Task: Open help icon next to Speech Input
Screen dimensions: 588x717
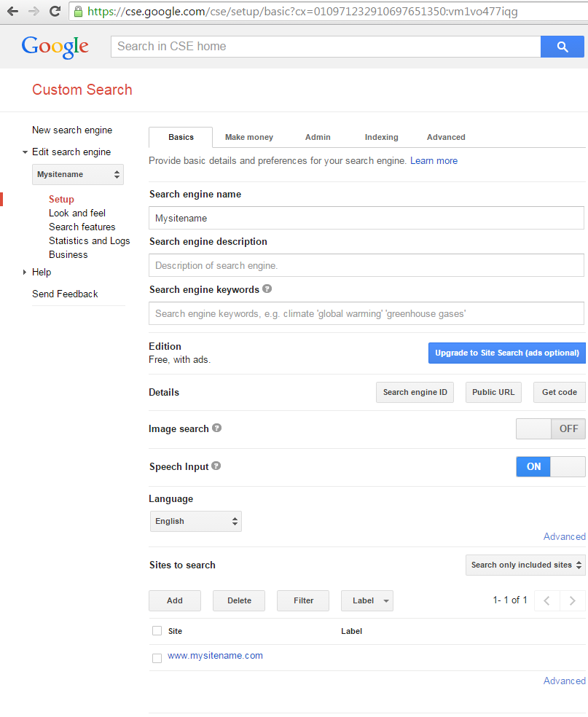Action: pos(216,466)
